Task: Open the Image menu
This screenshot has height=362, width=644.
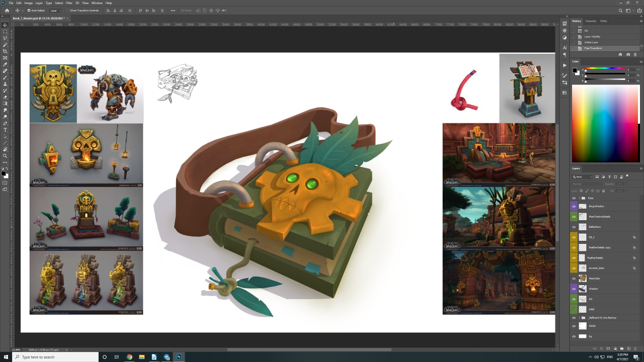Action: click(x=29, y=3)
